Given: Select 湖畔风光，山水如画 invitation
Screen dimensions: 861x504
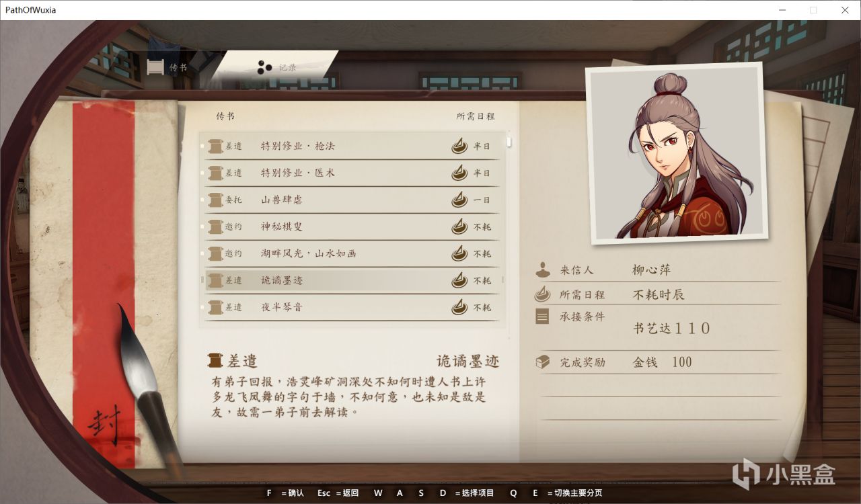Looking at the screenshot, I should point(352,253).
